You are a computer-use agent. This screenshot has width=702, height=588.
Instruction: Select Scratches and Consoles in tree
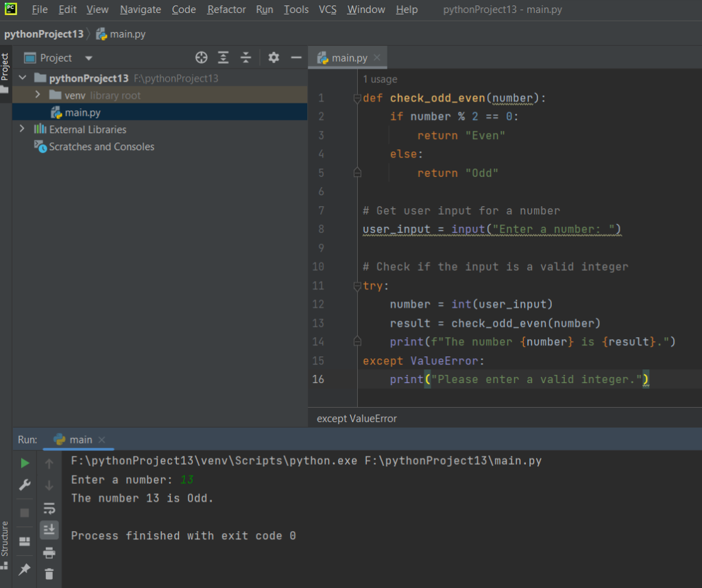tap(101, 147)
